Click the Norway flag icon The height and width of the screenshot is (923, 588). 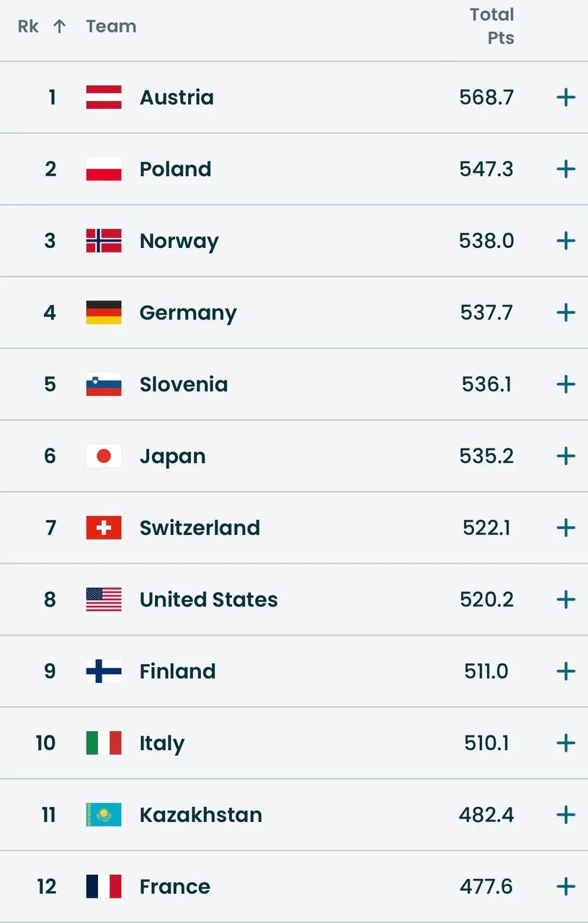point(104,241)
